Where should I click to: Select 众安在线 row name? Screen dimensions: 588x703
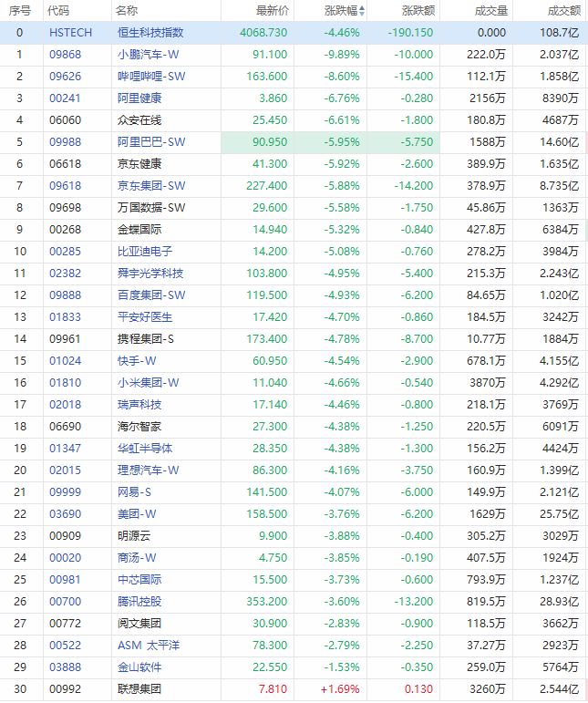(x=139, y=120)
